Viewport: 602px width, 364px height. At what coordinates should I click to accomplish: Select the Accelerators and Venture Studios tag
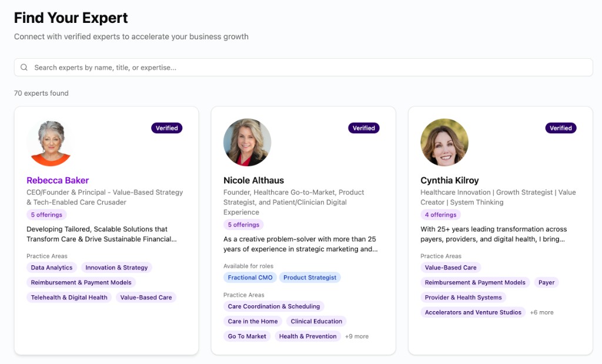coord(473,312)
